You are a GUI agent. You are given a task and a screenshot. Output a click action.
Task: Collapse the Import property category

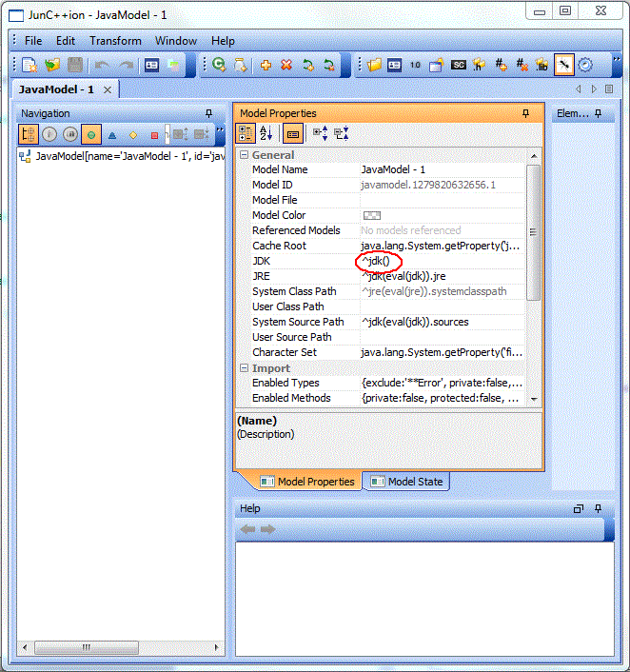244,367
